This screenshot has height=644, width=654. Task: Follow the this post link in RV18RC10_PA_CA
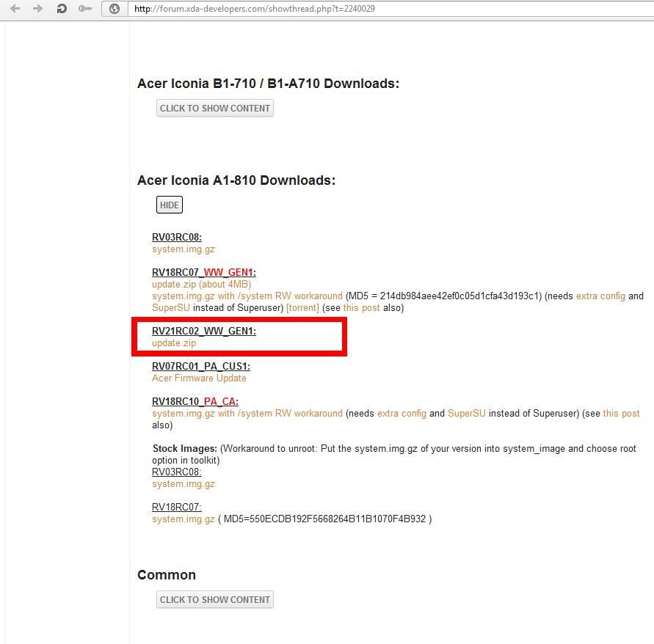[x=622, y=414]
